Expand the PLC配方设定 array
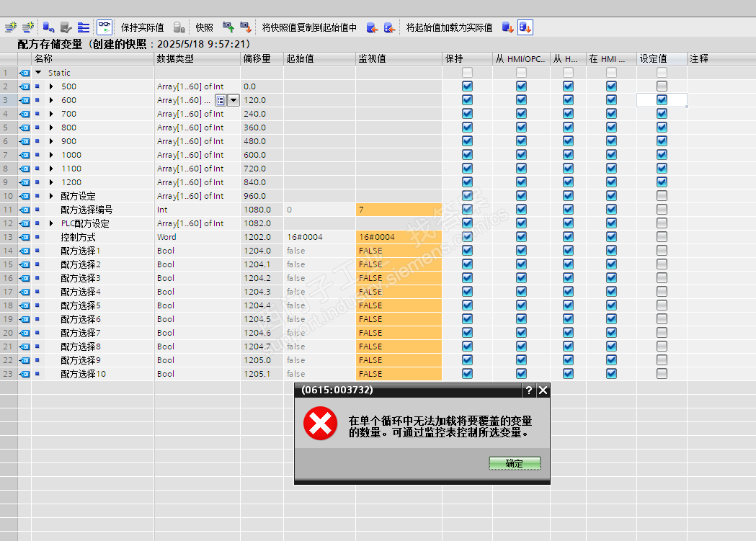The width and height of the screenshot is (756, 541). coord(51,223)
